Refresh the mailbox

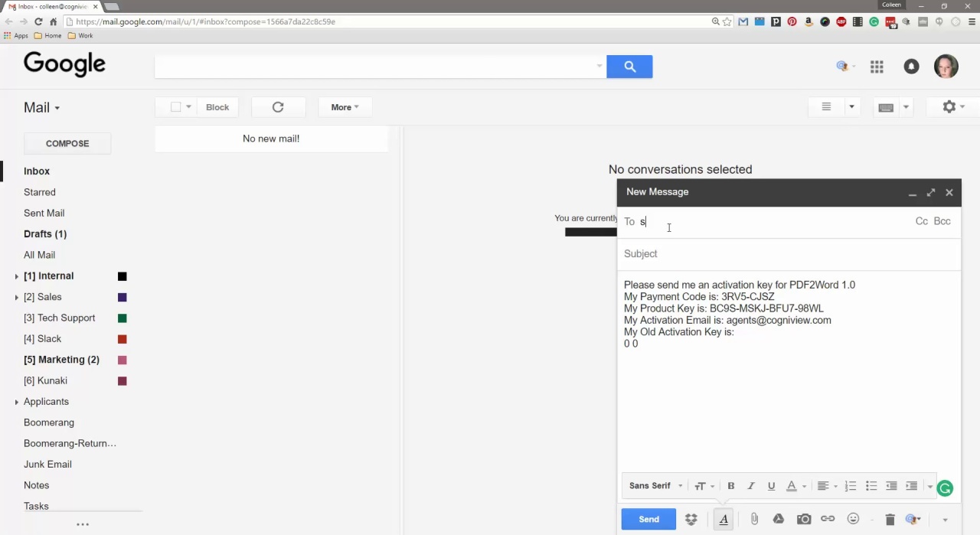(278, 107)
